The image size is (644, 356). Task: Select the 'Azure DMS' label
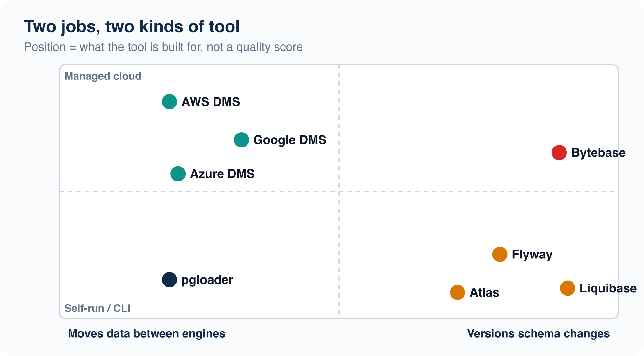pyautogui.click(x=222, y=174)
